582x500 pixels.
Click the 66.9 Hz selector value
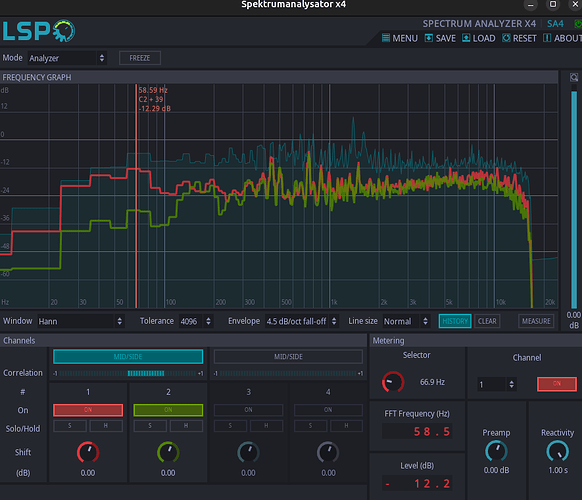point(432,382)
